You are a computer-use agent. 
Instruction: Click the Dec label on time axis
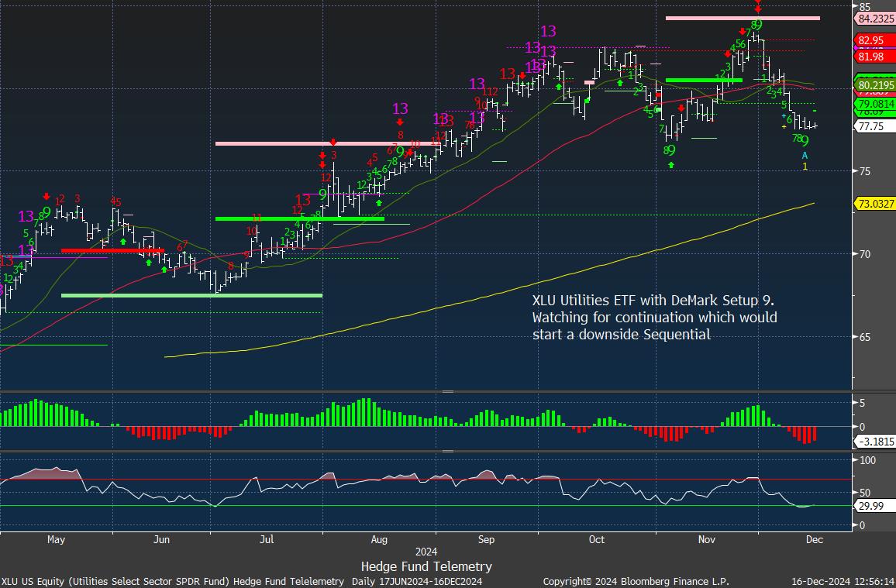814,539
